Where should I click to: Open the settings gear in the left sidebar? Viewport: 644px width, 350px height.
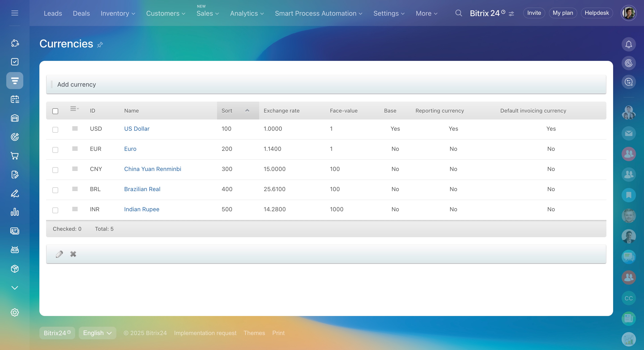click(x=15, y=312)
